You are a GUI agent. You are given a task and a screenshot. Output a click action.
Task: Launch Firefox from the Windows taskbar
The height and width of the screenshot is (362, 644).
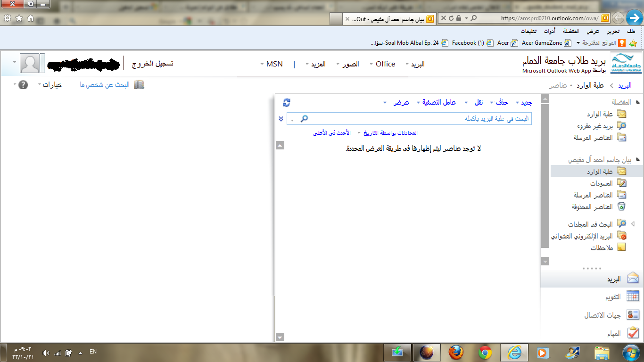455,352
